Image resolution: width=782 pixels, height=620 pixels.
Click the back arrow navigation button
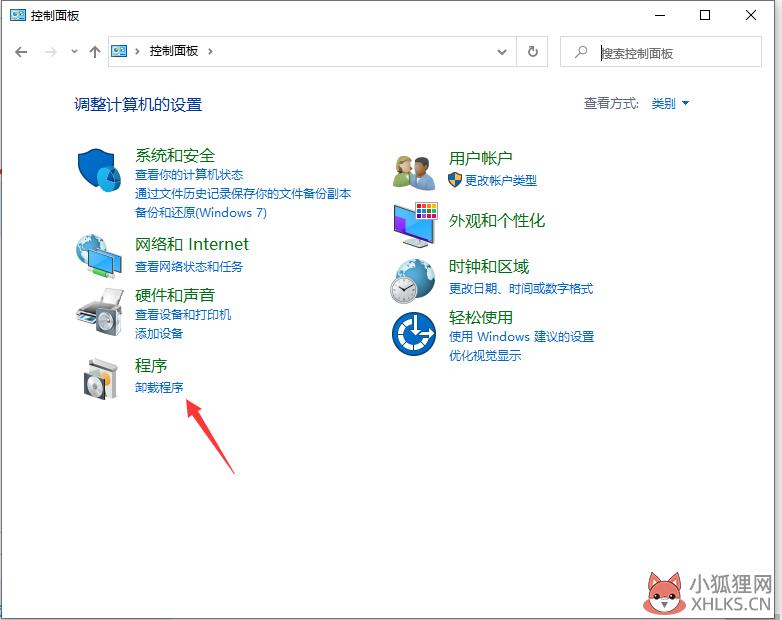click(x=21, y=52)
